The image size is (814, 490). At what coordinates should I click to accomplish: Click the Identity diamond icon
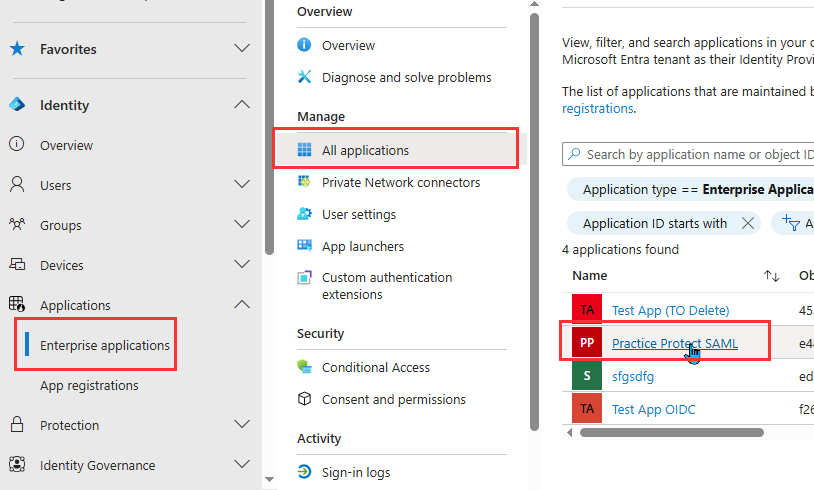[x=17, y=105]
